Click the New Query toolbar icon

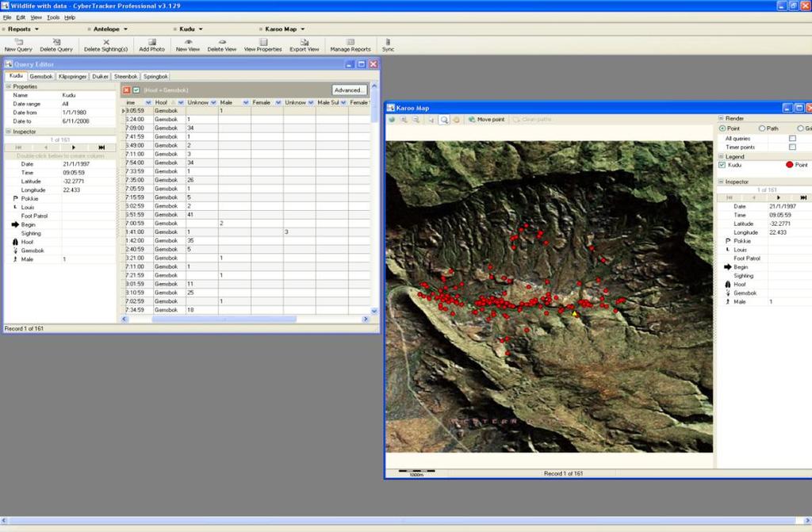[x=18, y=45]
